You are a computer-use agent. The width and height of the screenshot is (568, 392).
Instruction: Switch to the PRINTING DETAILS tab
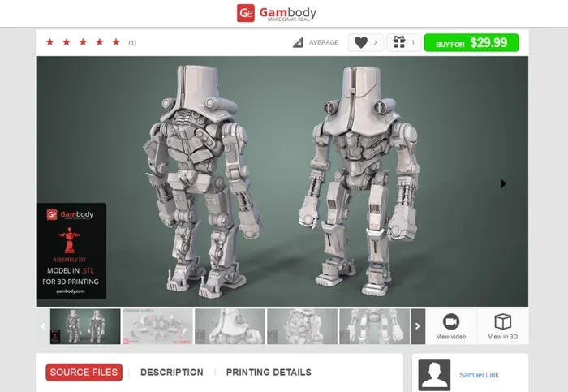coord(269,373)
